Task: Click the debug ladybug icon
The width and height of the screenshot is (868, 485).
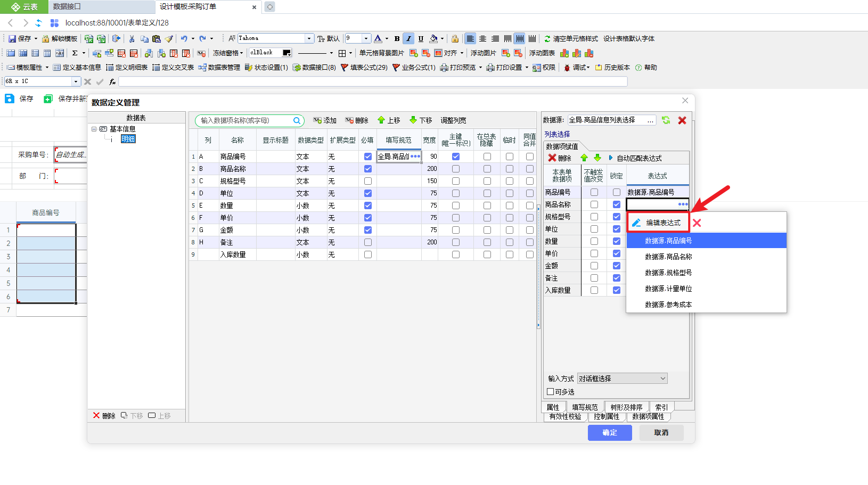Action: click(x=567, y=68)
